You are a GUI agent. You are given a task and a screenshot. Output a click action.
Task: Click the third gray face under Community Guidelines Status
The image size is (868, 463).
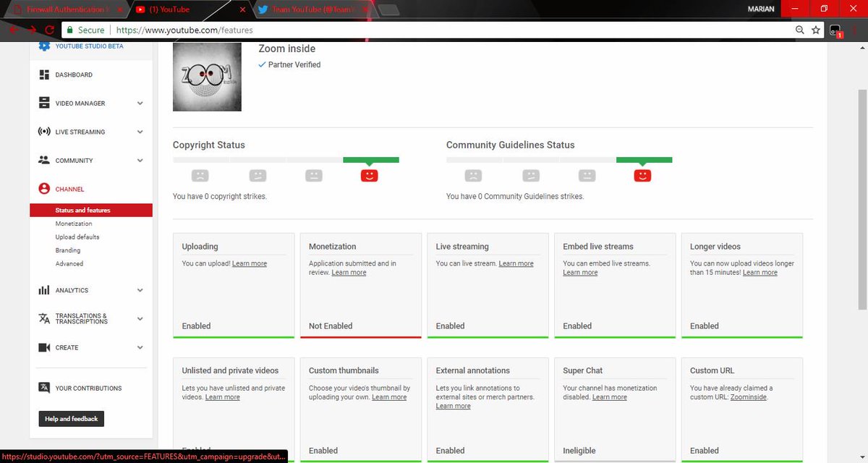click(x=587, y=175)
